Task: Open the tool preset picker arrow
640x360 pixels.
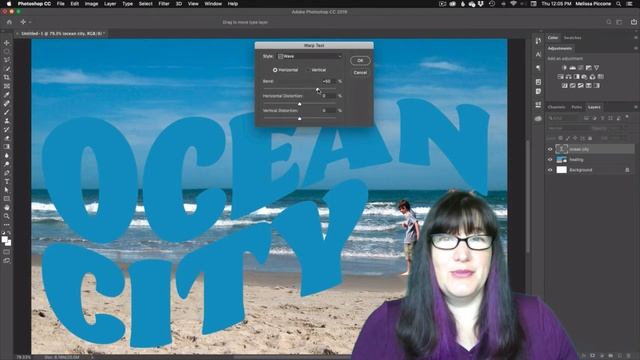Action: click(x=30, y=22)
